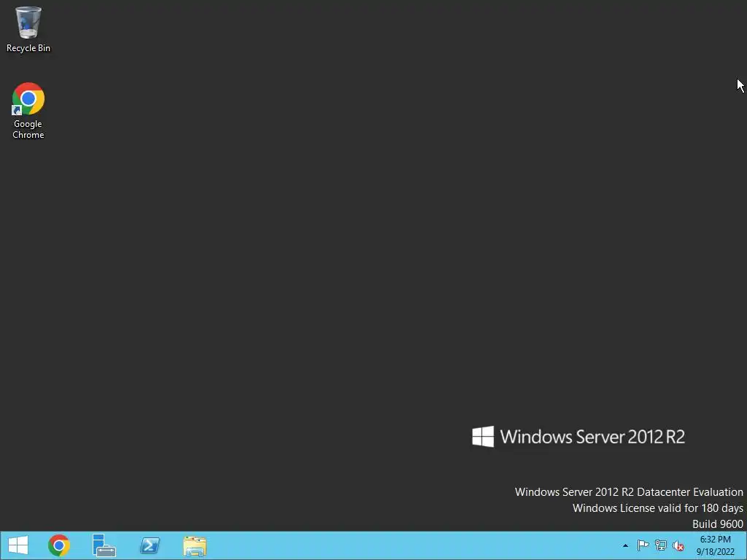Open Windows PowerShell from the taskbar
Screen dimensions: 747x560
150,545
